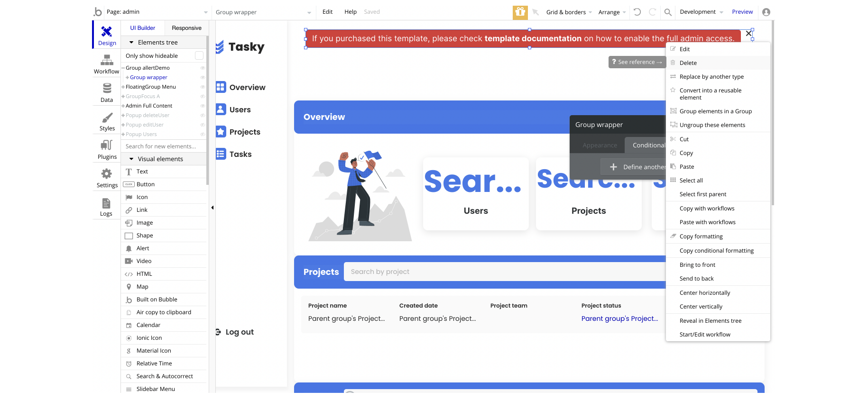Open the user account icon
This screenshot has height=400, width=868.
point(766,12)
